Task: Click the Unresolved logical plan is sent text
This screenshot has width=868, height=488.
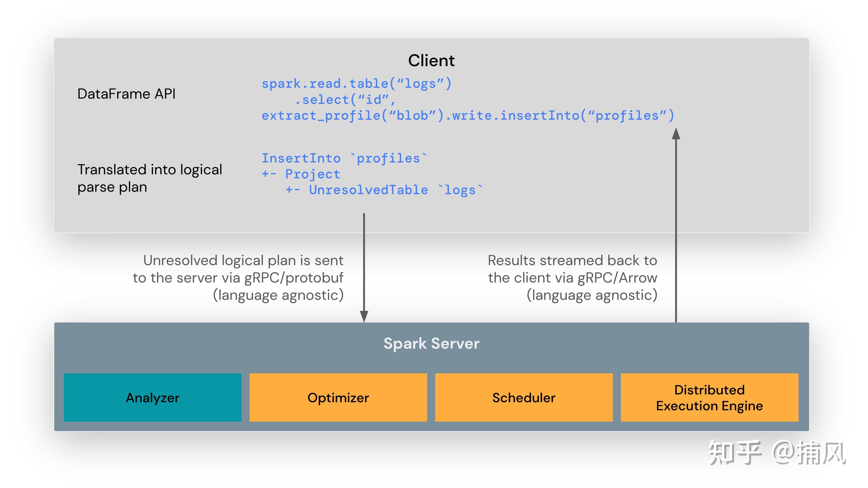Action: [243, 260]
